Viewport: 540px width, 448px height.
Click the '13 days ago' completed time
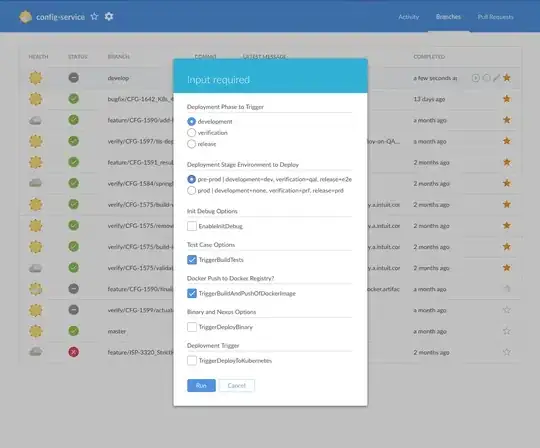[429, 99]
